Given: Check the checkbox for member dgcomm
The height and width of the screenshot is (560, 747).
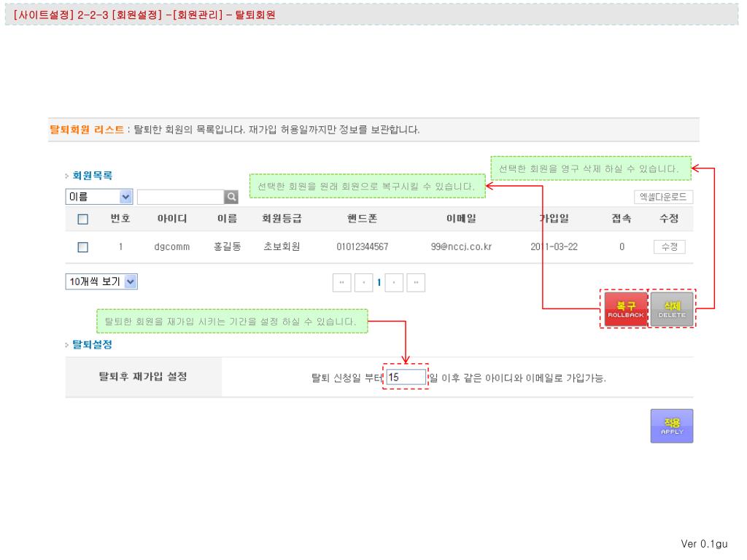Looking at the screenshot, I should point(83,247).
